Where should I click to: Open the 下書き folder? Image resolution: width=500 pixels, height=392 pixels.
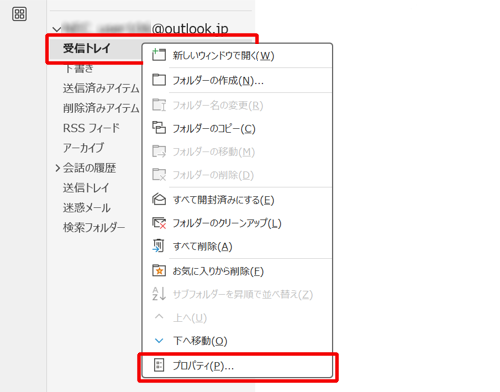79,69
